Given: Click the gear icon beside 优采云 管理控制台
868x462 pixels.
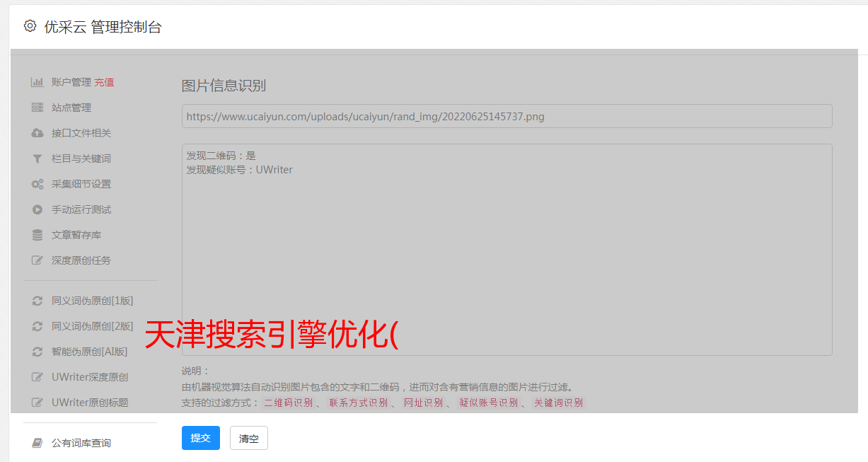Looking at the screenshot, I should click(x=30, y=26).
